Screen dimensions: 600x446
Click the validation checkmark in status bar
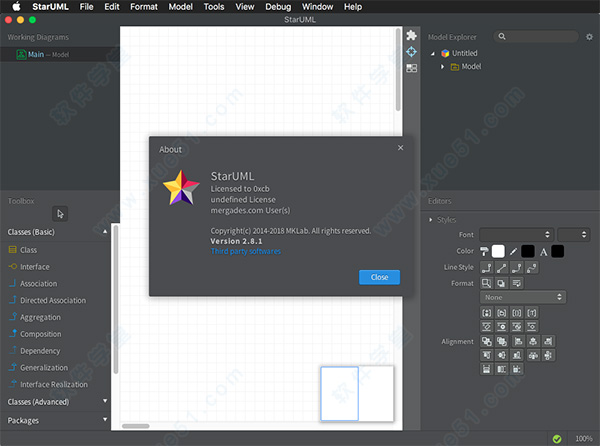point(557,439)
